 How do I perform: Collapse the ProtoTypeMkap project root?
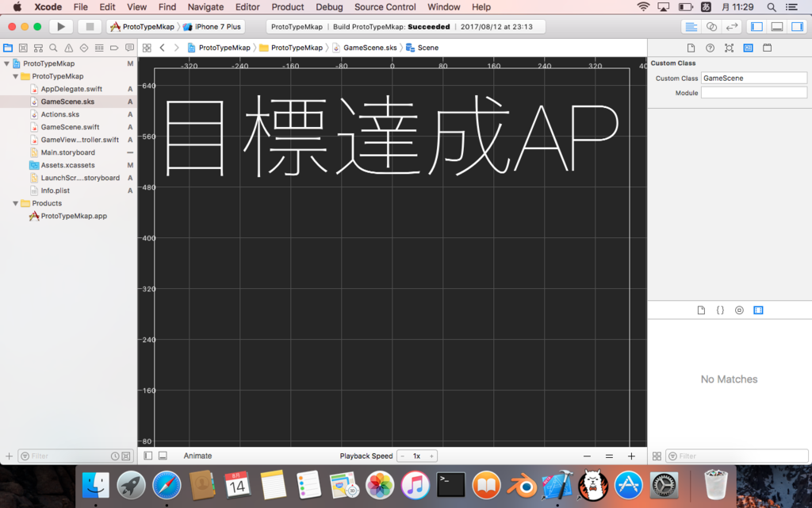(6, 63)
